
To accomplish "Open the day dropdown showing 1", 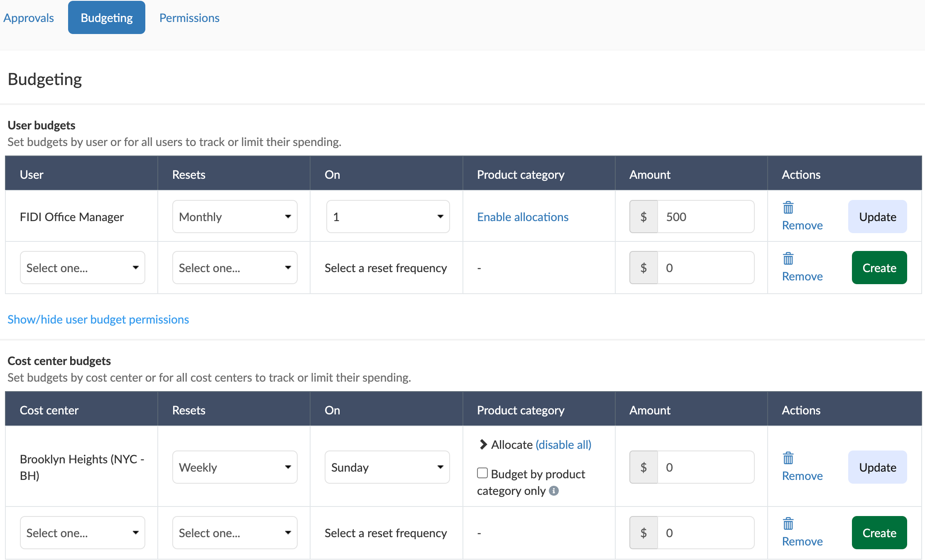I will click(388, 217).
